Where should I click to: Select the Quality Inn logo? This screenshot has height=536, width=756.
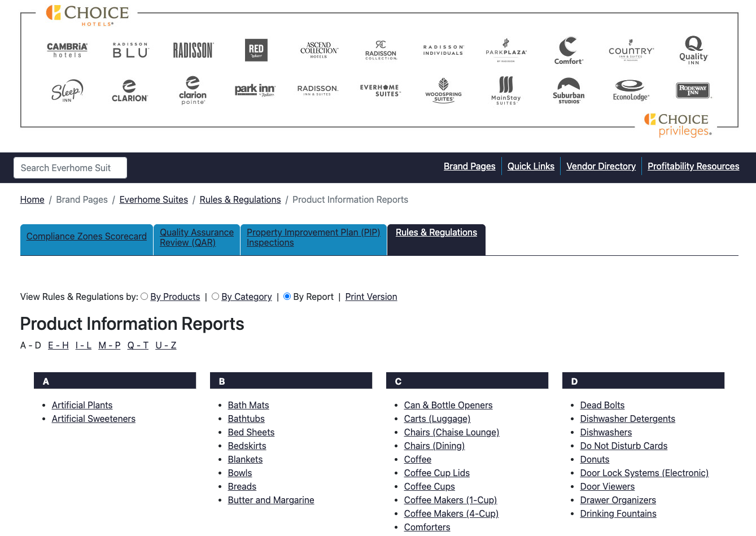[693, 50]
